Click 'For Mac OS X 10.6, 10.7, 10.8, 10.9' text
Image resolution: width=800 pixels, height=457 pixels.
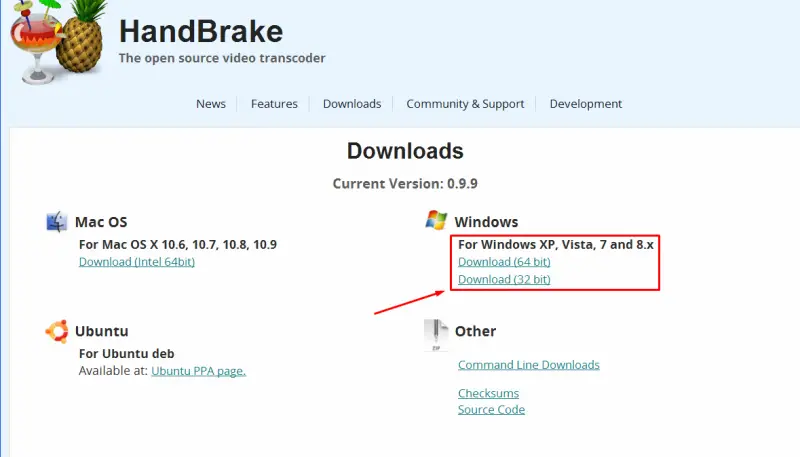click(x=178, y=244)
